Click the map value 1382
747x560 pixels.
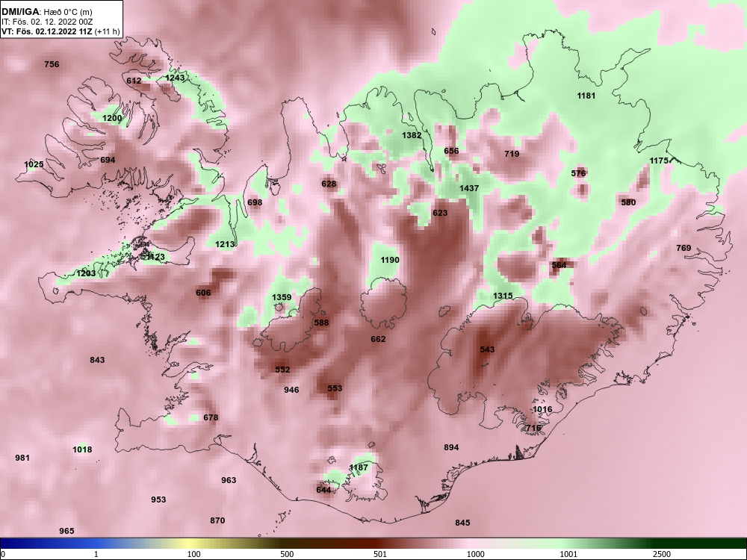tap(412, 135)
